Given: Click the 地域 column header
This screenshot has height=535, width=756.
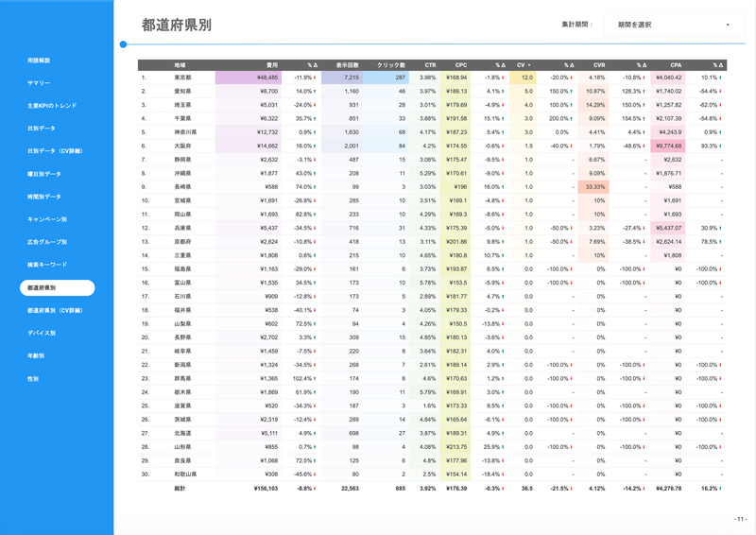Looking at the screenshot, I should 180,66.
